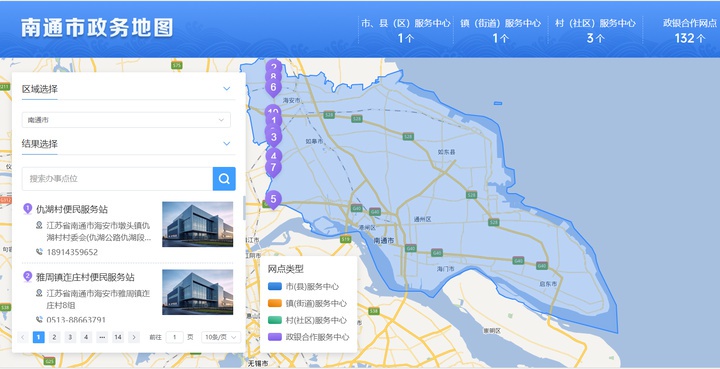This screenshot has width=720, height=369.
Task: Open the 南通市 region dropdown
Action: click(x=126, y=120)
